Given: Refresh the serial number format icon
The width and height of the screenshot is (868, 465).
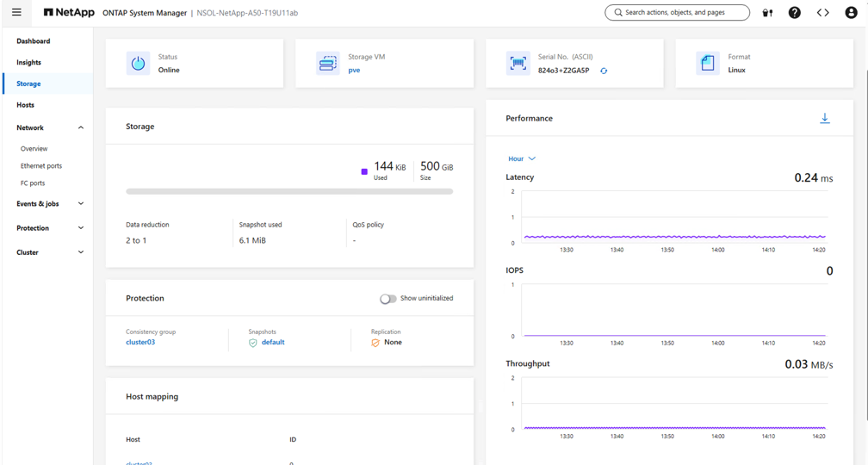Looking at the screenshot, I should click(604, 71).
